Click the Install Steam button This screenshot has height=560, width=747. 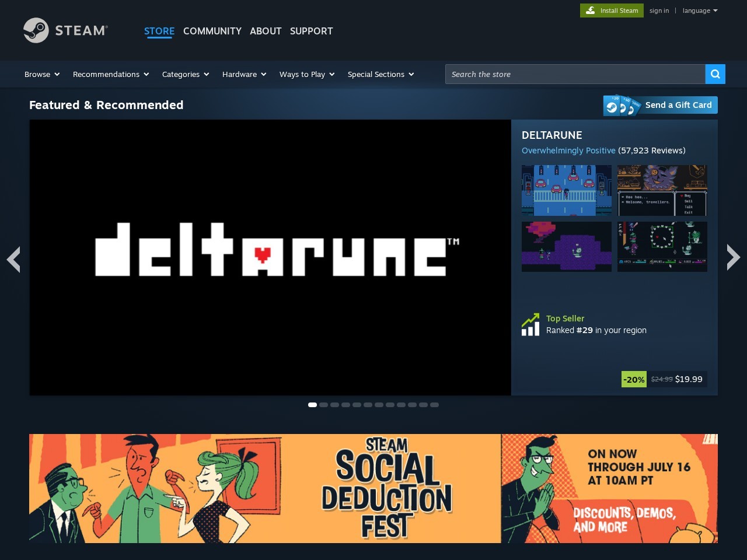coord(612,10)
